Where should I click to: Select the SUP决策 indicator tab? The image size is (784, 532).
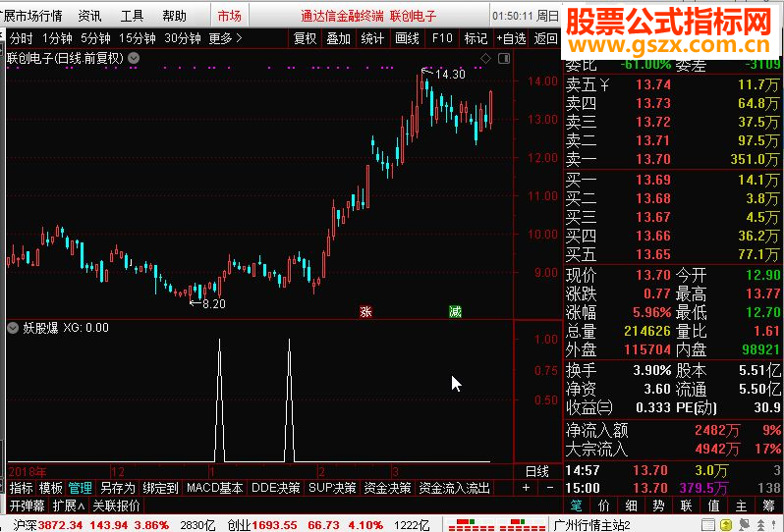click(332, 488)
